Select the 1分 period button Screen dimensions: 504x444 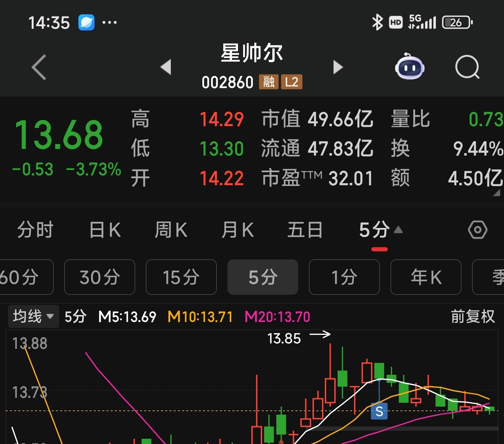(x=344, y=277)
